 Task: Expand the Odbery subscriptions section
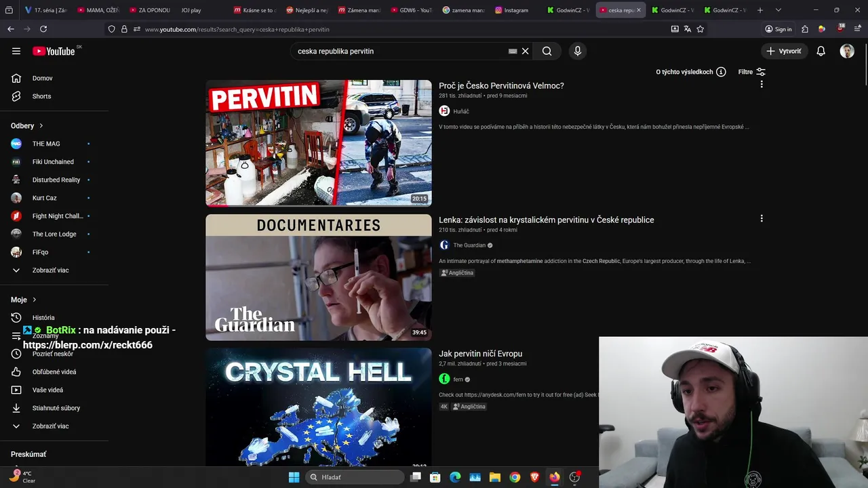(x=27, y=125)
